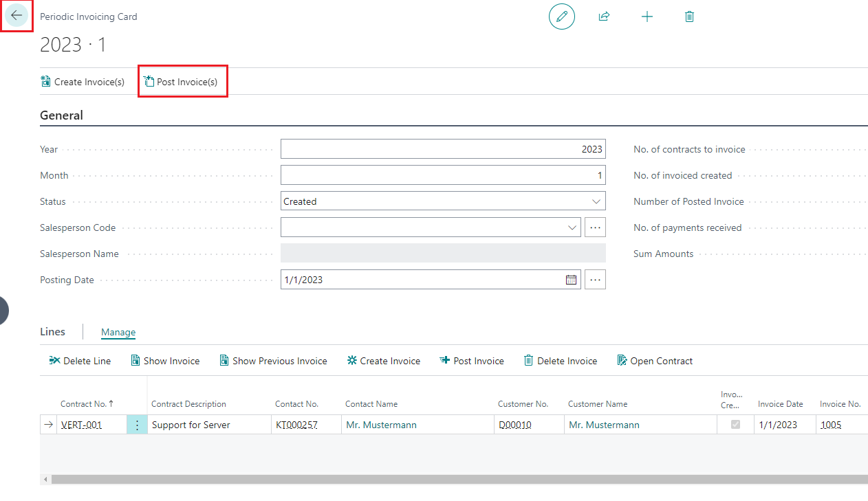The width and height of the screenshot is (868, 501).
Task: Click Invoice Date column header
Action: click(x=780, y=404)
